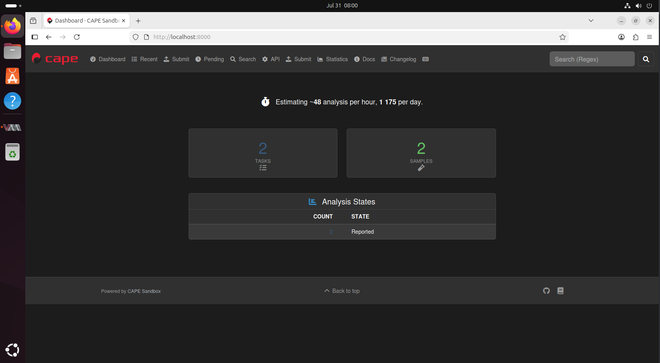The width and height of the screenshot is (660, 363).
Task: Show applications via the Ubuntu logo button
Action: click(13, 350)
